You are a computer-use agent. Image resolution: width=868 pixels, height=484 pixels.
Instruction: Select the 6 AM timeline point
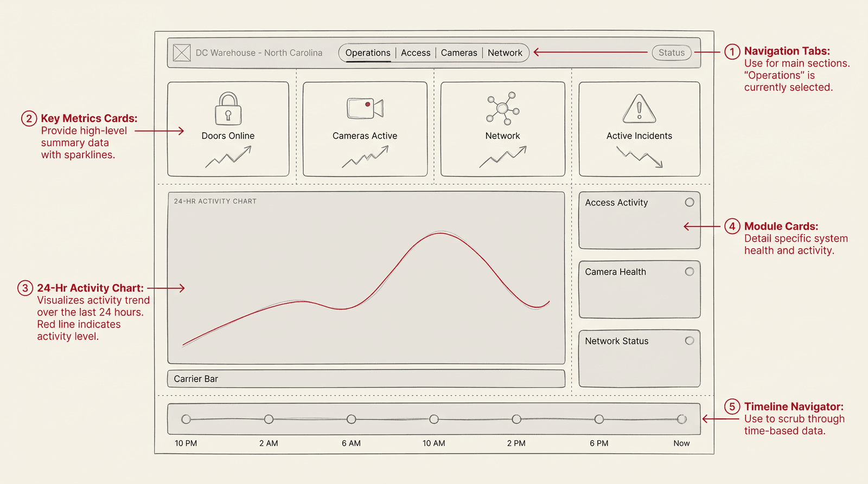pos(352,419)
